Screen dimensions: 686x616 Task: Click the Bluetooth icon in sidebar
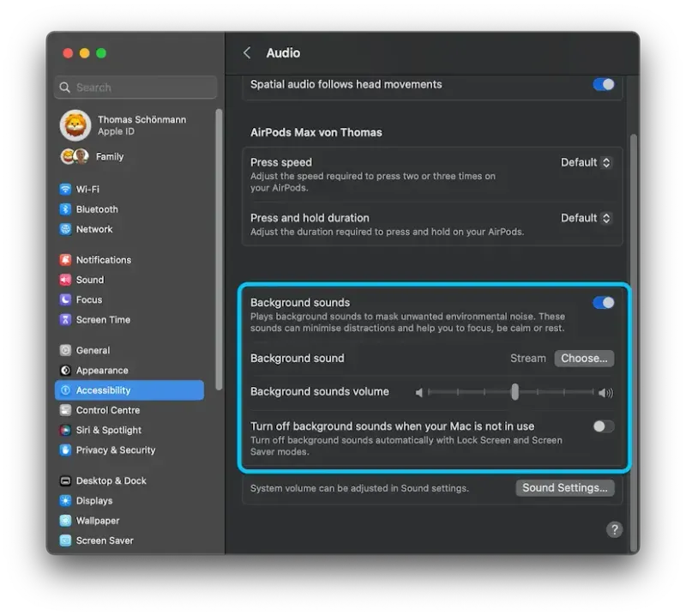coord(65,209)
